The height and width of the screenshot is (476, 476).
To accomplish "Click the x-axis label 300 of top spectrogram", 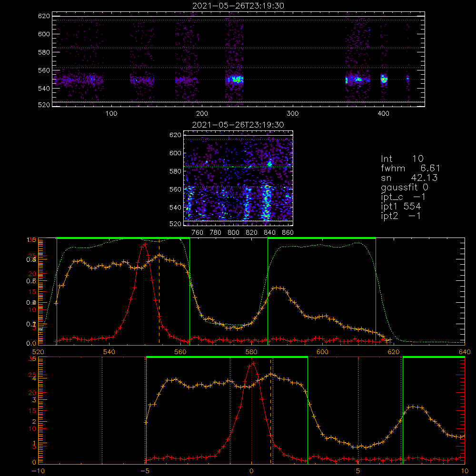I will coord(293,114).
